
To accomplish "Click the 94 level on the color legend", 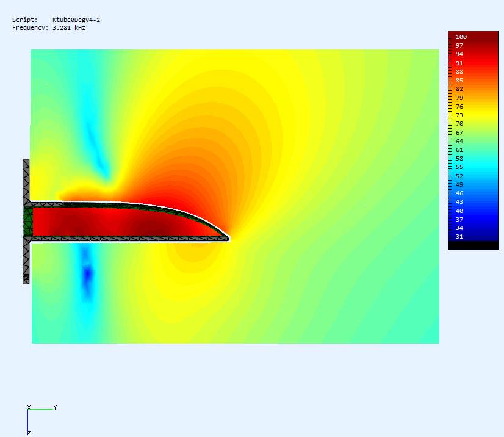I will click(x=459, y=54).
